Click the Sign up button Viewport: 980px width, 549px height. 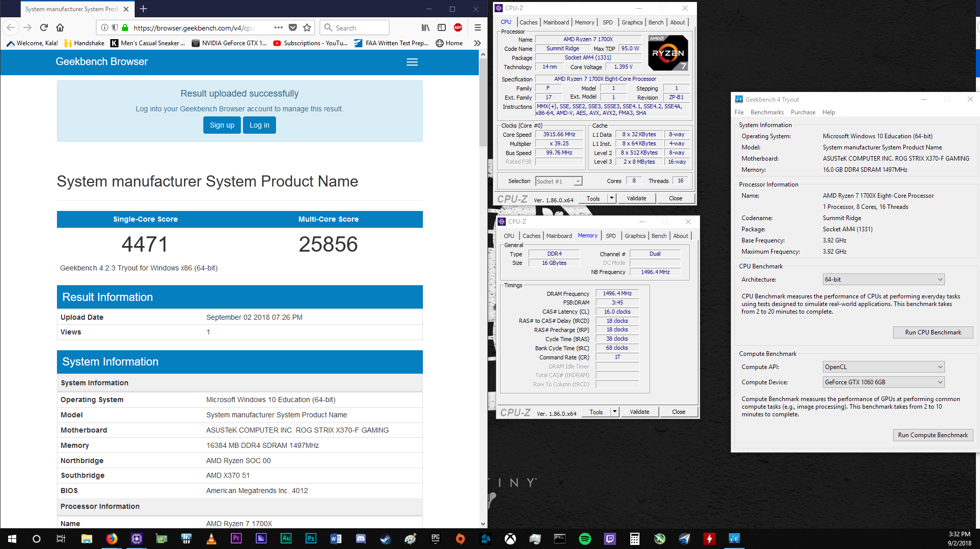[222, 125]
